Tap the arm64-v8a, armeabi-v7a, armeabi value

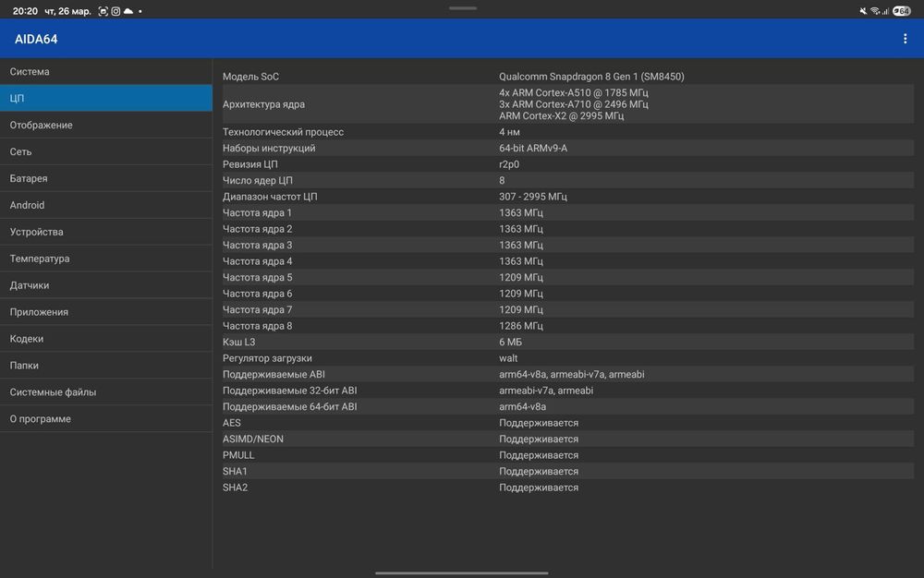(x=572, y=374)
